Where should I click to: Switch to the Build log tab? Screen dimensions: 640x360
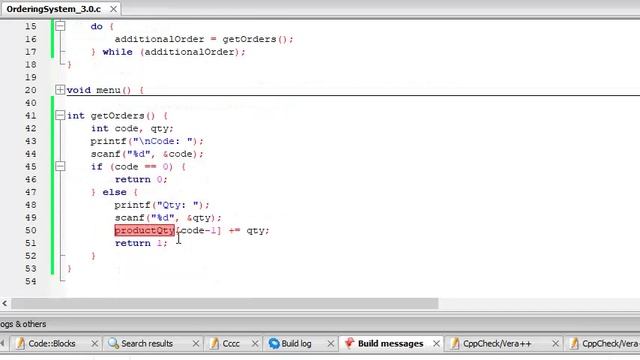tap(296, 344)
